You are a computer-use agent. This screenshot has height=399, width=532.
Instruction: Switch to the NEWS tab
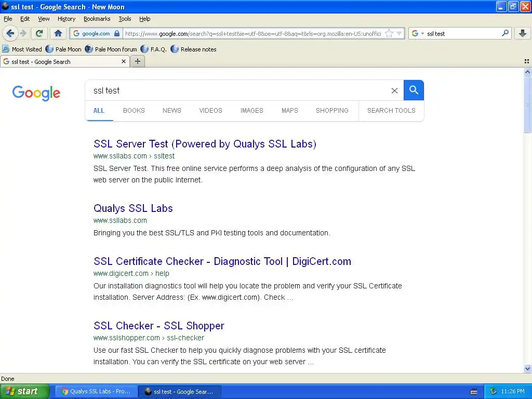click(x=171, y=111)
